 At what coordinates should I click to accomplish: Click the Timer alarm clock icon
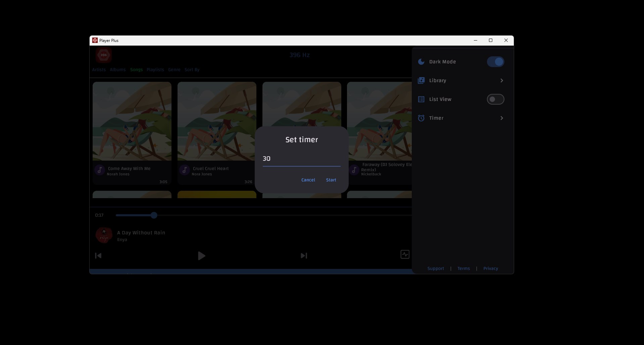tap(421, 118)
